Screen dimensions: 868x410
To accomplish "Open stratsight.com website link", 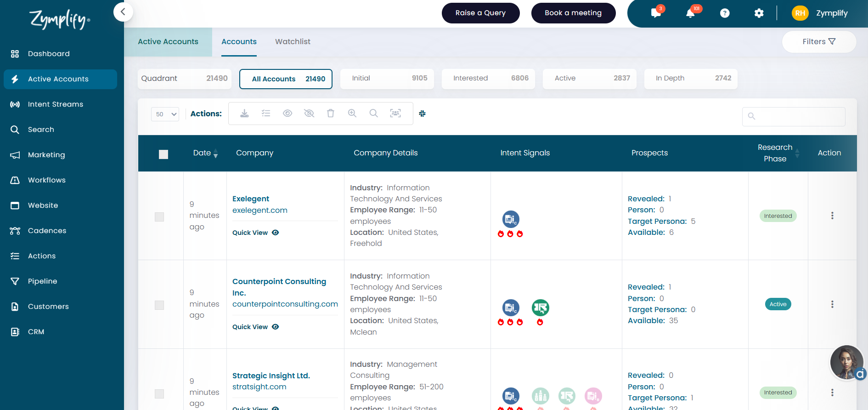I will click(x=259, y=387).
